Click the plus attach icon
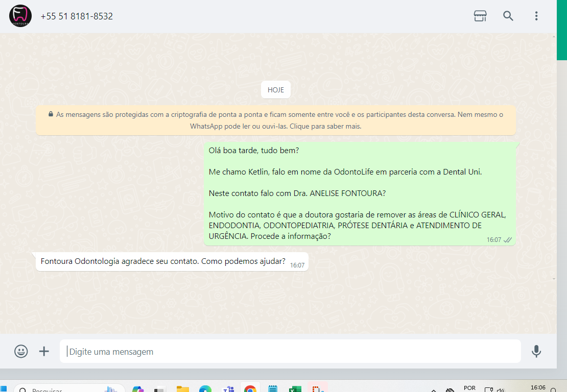Image resolution: width=567 pixels, height=392 pixels. coord(44,351)
